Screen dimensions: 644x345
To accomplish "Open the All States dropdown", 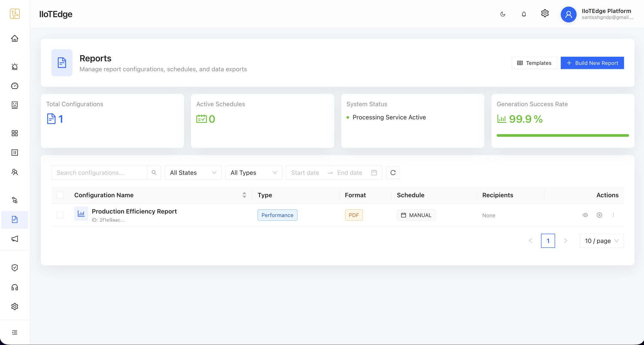I will click(x=193, y=172).
